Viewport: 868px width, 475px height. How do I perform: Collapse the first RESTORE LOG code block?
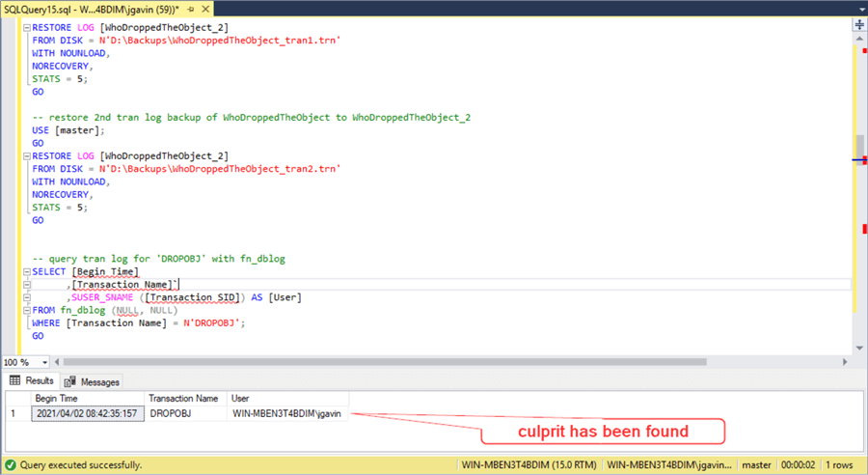(x=24, y=28)
